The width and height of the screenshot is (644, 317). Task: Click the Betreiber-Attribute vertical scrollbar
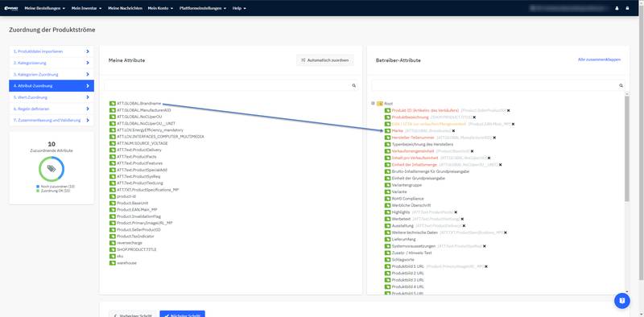click(627, 149)
